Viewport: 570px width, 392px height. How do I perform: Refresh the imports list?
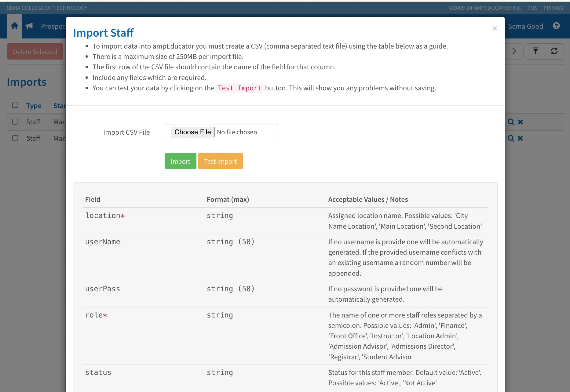554,51
